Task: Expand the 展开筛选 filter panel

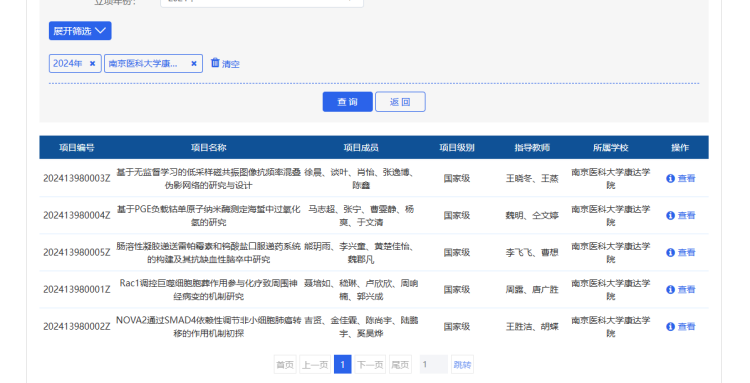Action: pos(80,31)
